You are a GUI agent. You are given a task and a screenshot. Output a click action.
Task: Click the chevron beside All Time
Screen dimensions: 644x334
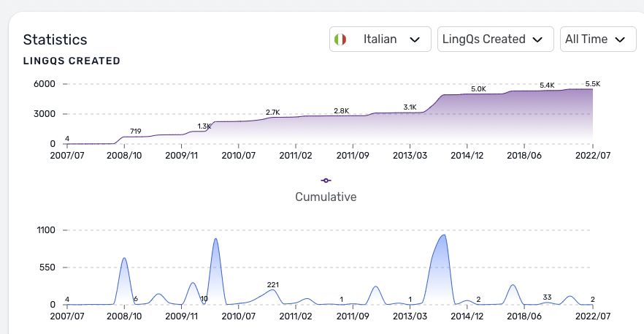tap(620, 40)
